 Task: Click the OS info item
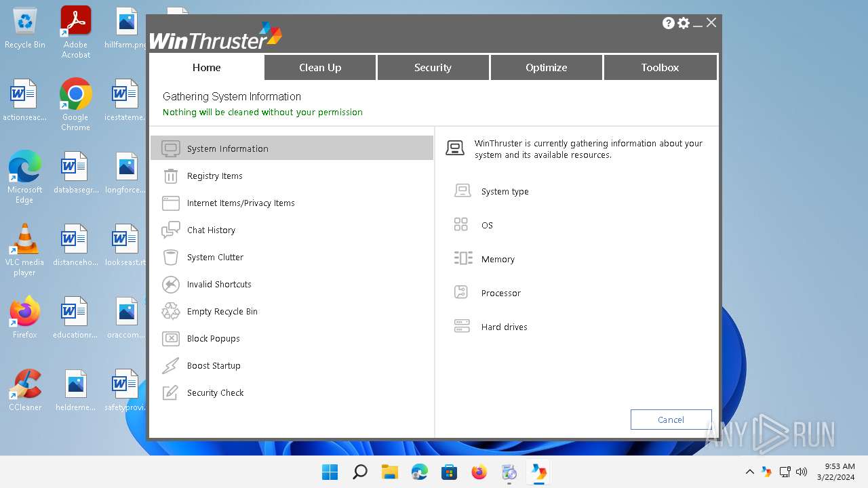point(473,225)
